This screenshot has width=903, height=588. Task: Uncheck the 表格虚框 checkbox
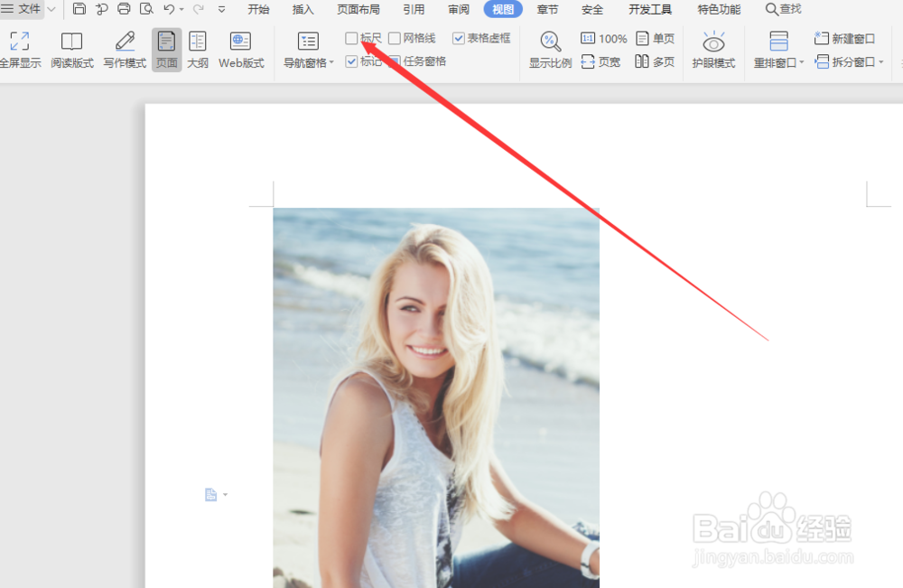tap(459, 39)
